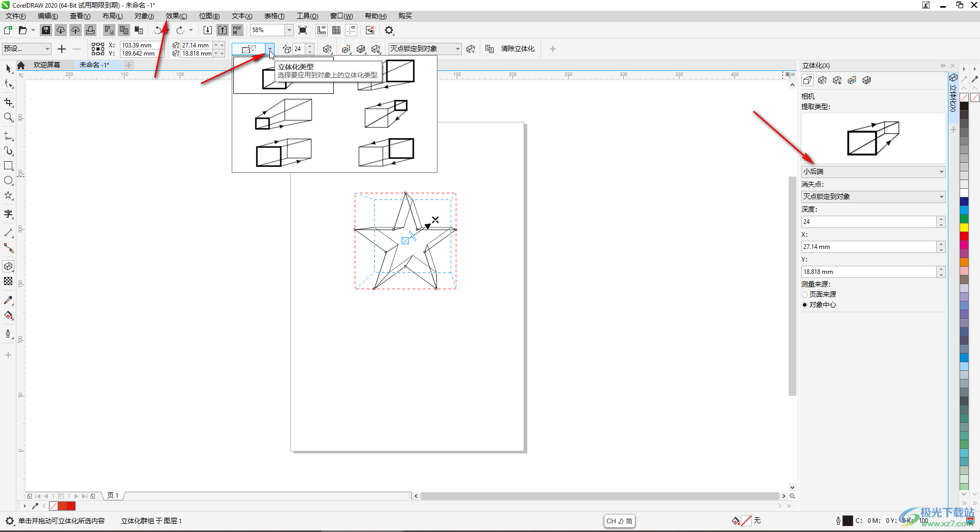Select the Text tool in toolbox

8,214
